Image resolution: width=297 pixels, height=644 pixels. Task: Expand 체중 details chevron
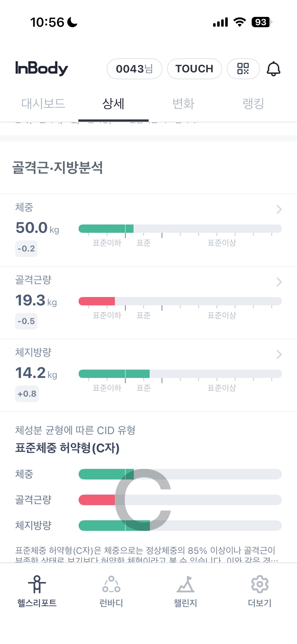279,209
